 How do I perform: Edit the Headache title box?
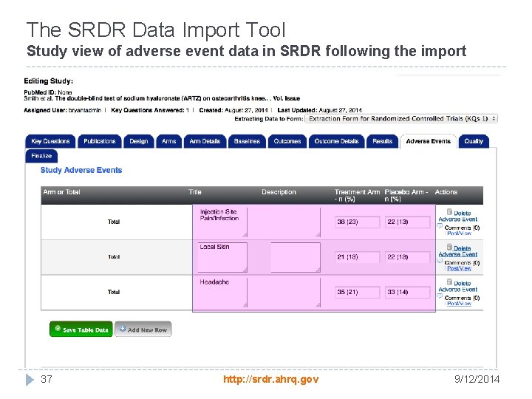(x=222, y=293)
